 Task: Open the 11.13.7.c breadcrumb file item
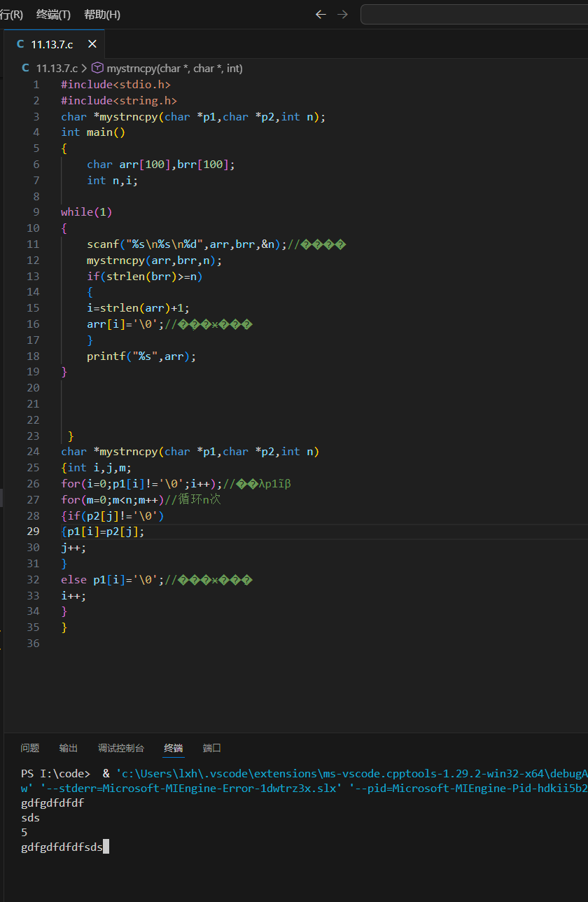click(57, 68)
